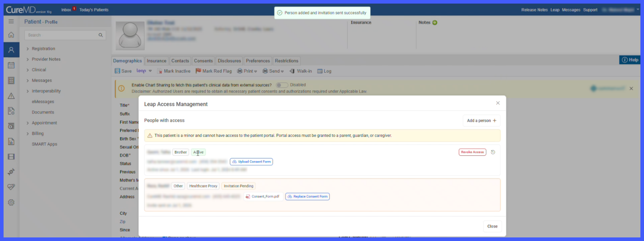Toggle the Chart Sharing switch

click(282, 85)
